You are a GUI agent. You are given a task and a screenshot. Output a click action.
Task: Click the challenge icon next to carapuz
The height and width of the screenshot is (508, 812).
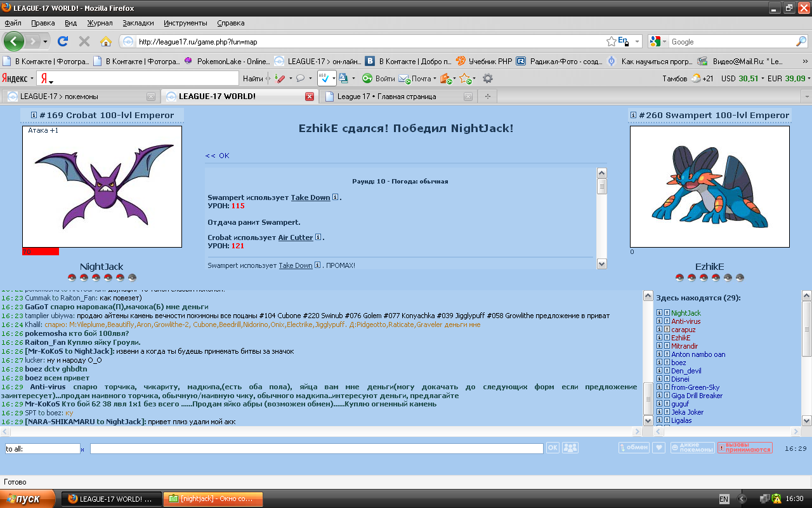[x=667, y=330]
